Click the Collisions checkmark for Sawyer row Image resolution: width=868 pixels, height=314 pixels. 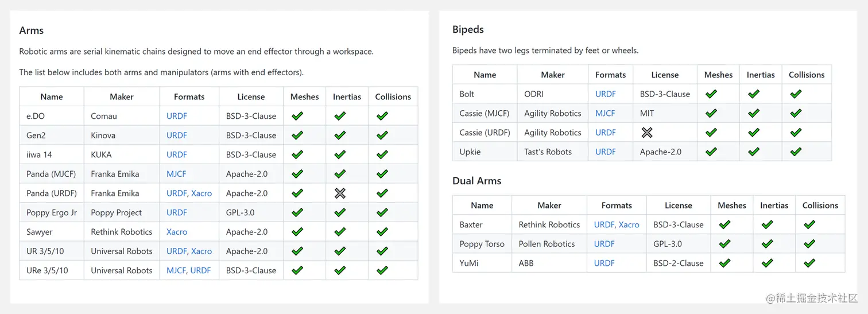pos(382,232)
